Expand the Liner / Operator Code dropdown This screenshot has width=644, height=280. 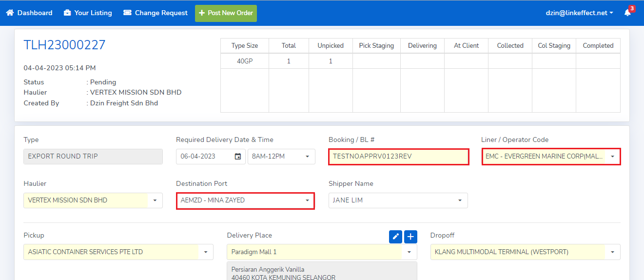pos(612,157)
